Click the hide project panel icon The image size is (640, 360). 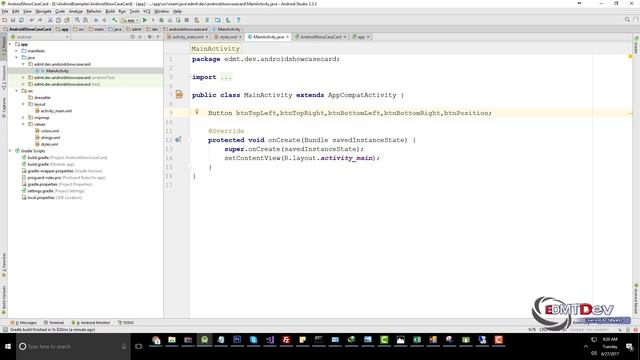[x=158, y=37]
